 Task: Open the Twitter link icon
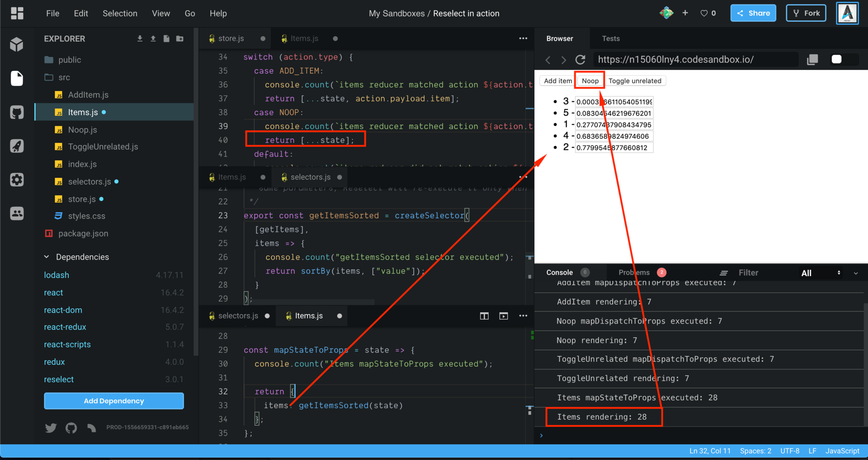[51, 427]
